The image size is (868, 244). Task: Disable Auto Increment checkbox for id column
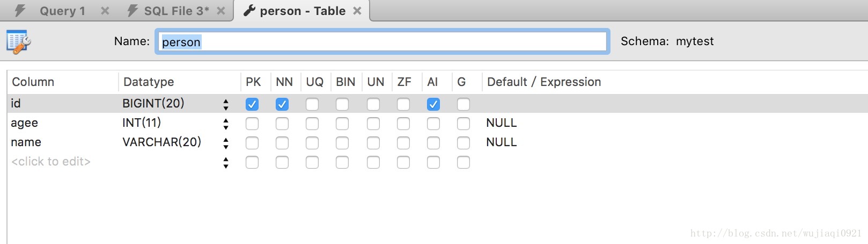pyautogui.click(x=433, y=104)
